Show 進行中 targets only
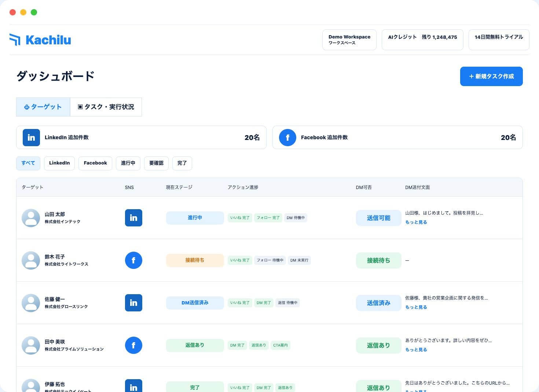Viewport: 539px width, 392px height. [128, 163]
